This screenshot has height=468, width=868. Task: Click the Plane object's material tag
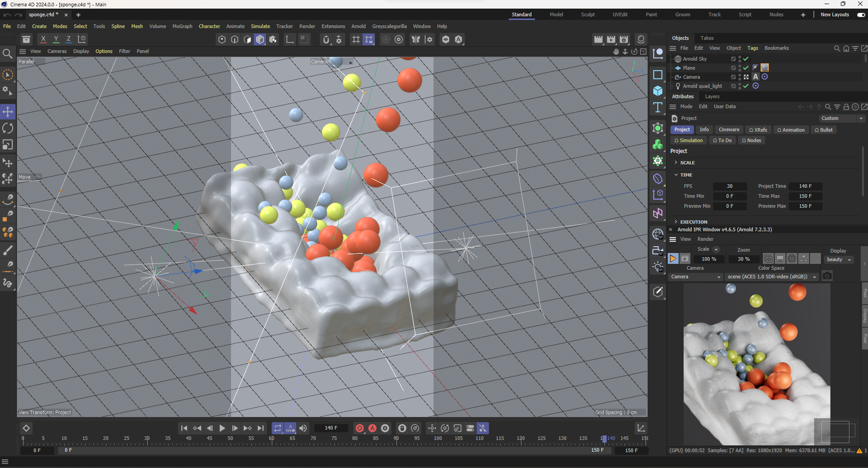pyautogui.click(x=765, y=68)
